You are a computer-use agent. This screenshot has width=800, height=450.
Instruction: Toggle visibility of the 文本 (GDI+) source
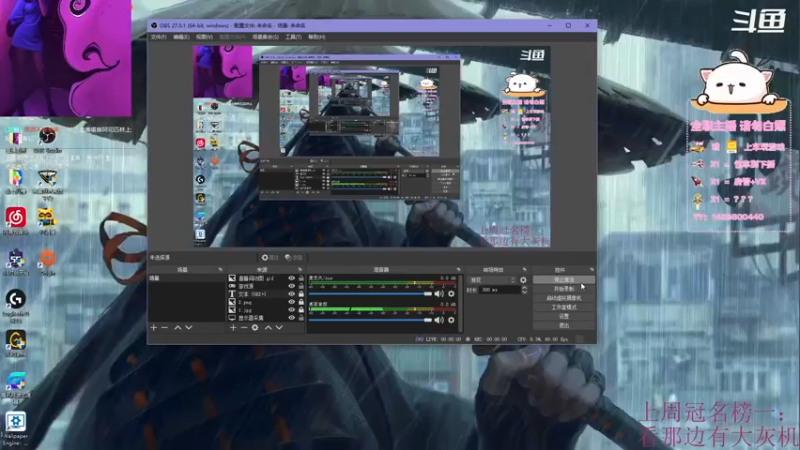[291, 294]
